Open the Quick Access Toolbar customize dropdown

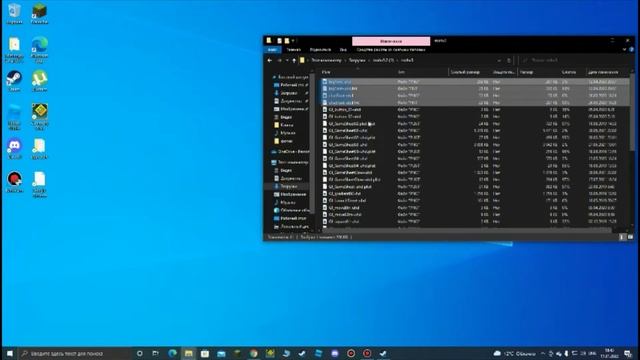pos(293,41)
